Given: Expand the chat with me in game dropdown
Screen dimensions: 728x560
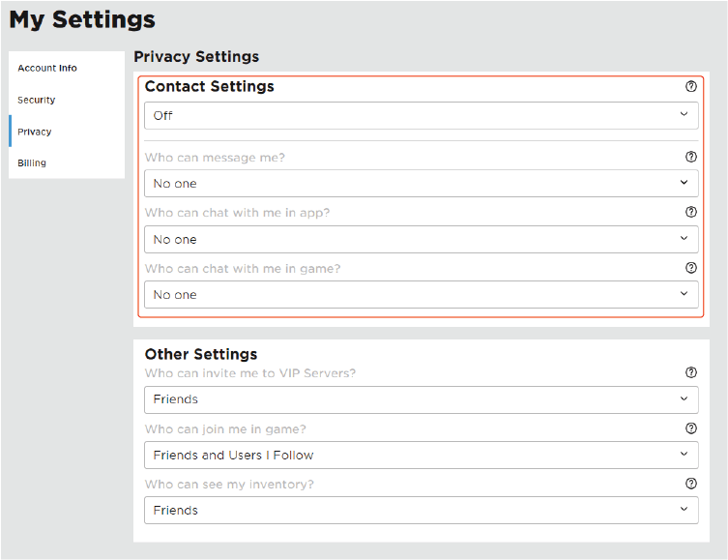Looking at the screenshot, I should (x=421, y=294).
